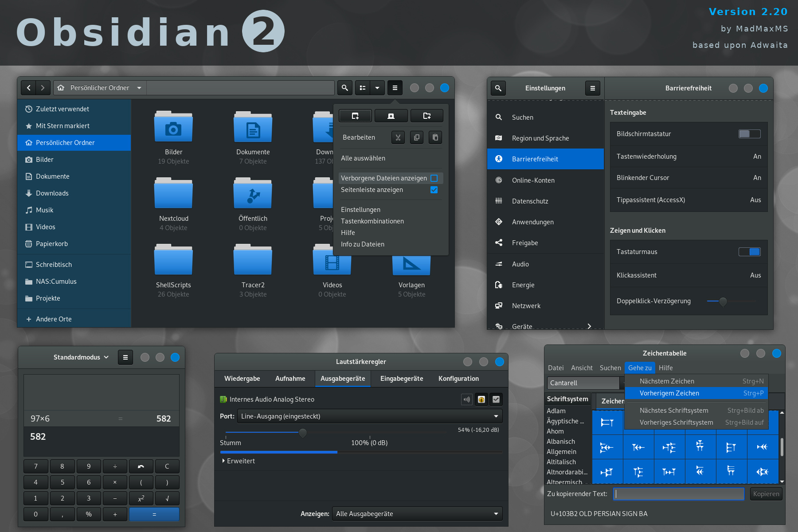Click the hamburger menu icon in Files
798x532 pixels.
tap(395, 88)
